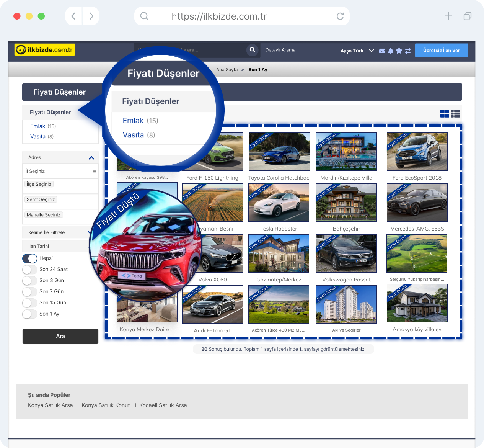484x448 pixels.
Task: Open the Tesla Roadster listing image
Action: [x=279, y=203]
